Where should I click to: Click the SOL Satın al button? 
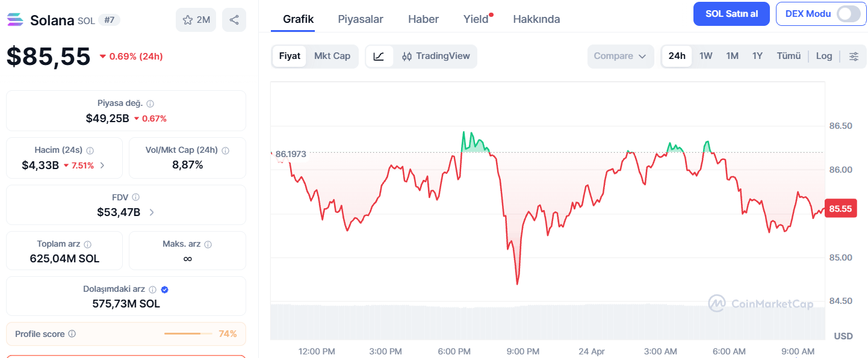[731, 14]
